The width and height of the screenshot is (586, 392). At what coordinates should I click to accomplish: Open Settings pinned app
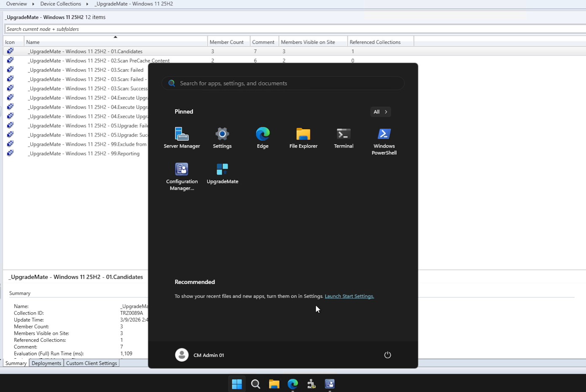click(x=222, y=138)
